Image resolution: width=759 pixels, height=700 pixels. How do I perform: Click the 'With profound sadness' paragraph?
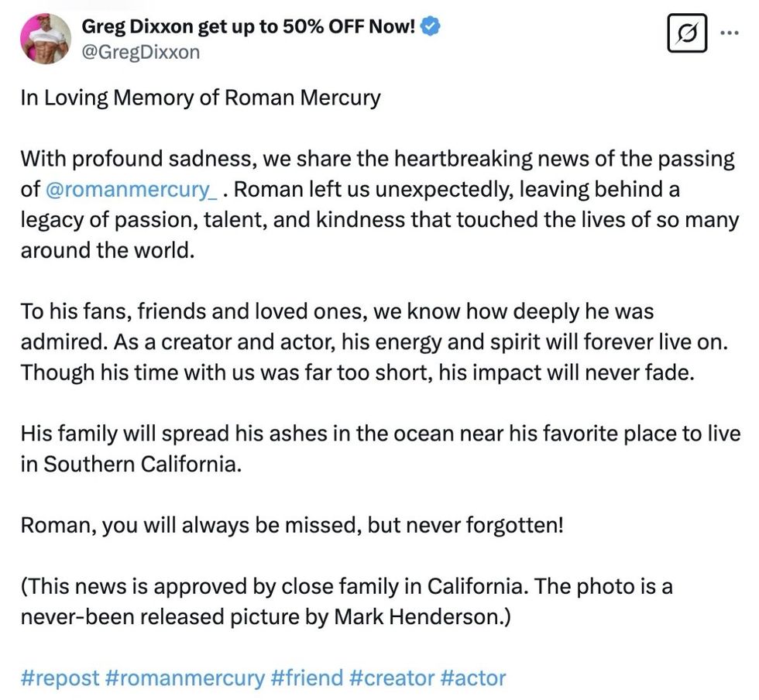tap(378, 204)
